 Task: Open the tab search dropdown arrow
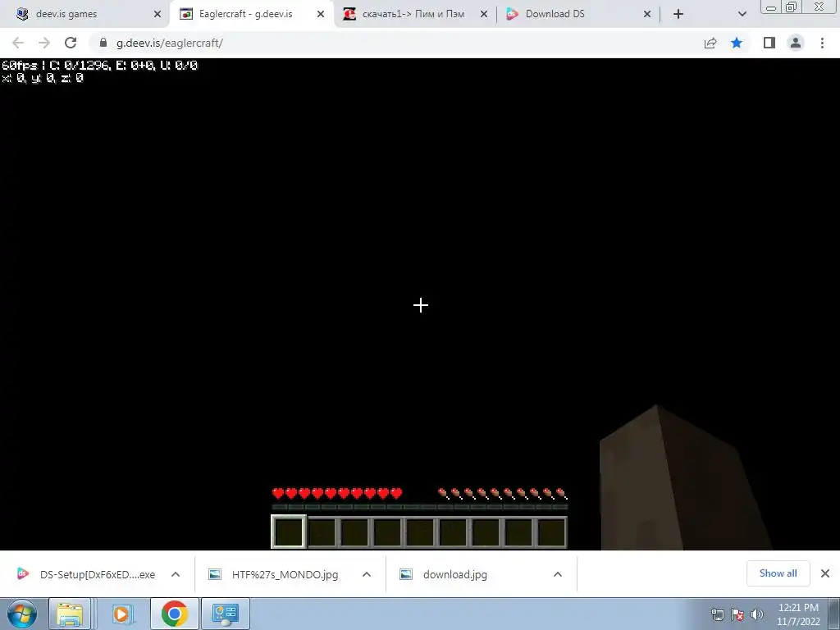[742, 15]
